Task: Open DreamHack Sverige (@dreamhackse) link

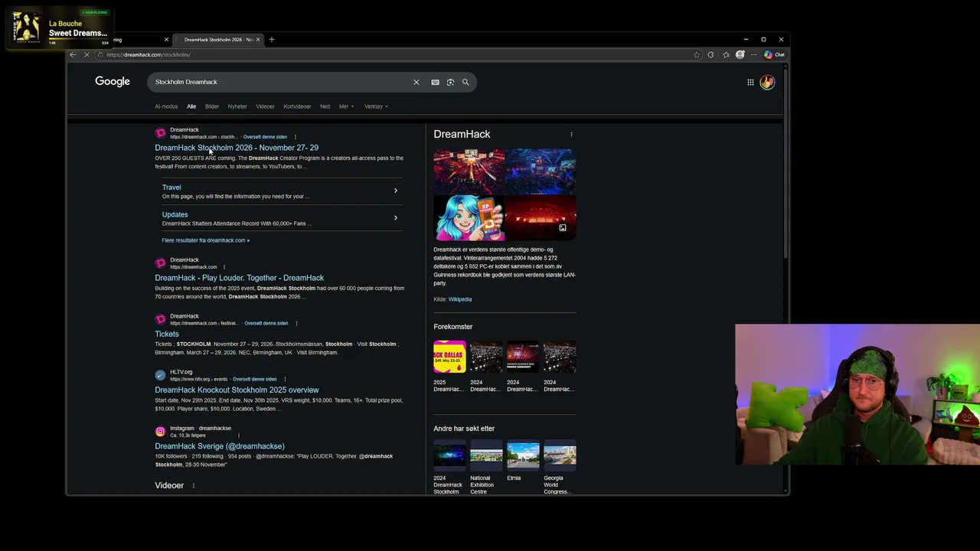Action: pyautogui.click(x=220, y=446)
